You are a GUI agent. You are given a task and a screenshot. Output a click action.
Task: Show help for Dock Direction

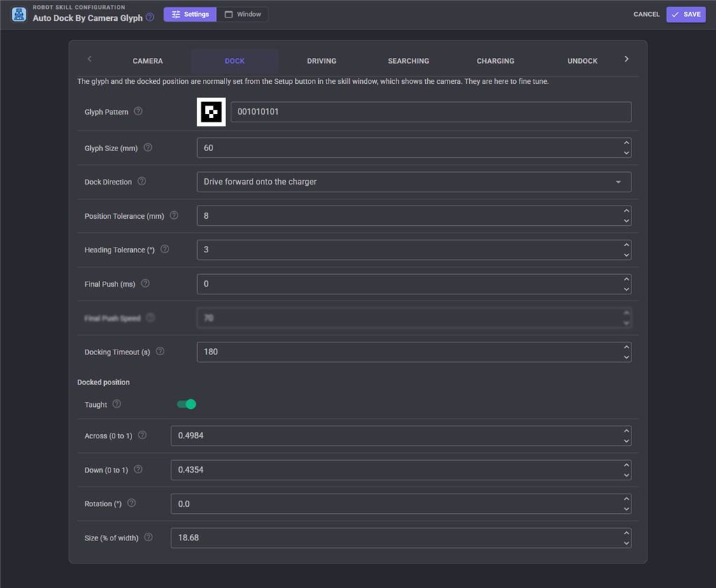pyautogui.click(x=141, y=181)
